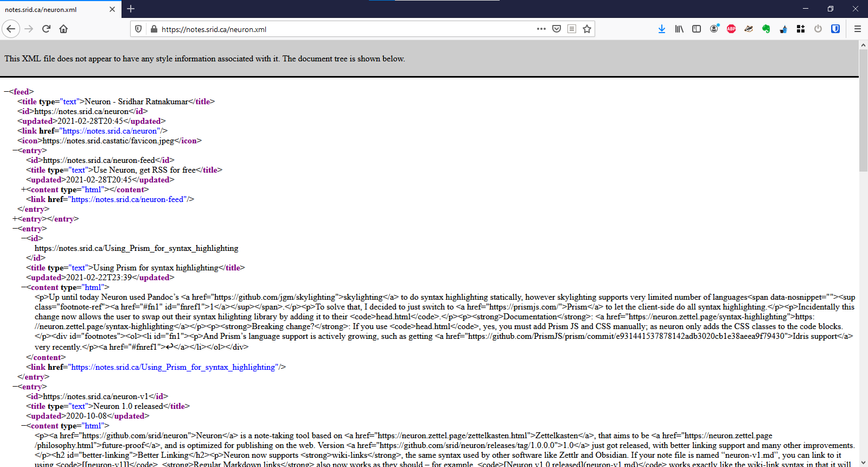Expand collapsed content in Use Neuron entry
This screenshot has height=467, width=868.
pyautogui.click(x=23, y=190)
